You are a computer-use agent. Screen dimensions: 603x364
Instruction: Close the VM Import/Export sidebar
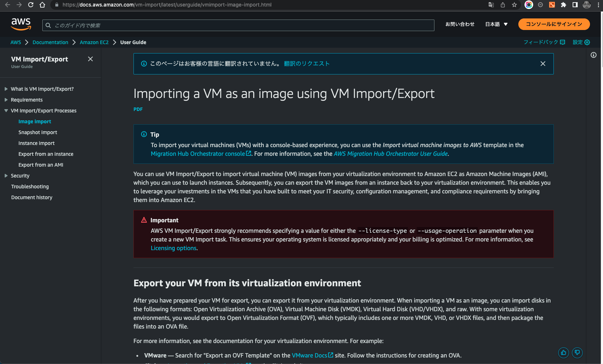90,59
